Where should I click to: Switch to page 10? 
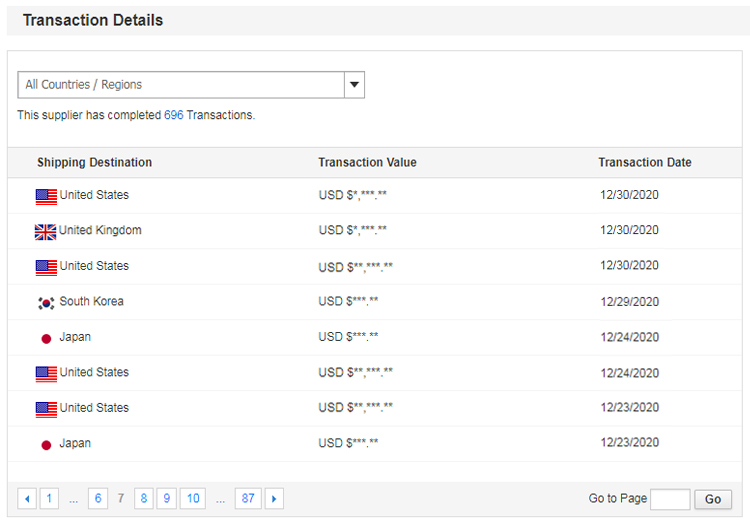[193, 499]
